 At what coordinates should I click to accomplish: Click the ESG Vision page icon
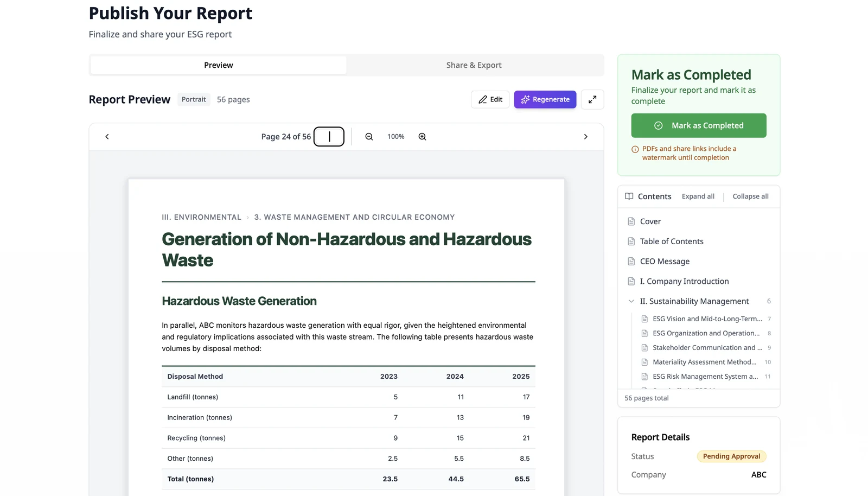click(x=644, y=319)
